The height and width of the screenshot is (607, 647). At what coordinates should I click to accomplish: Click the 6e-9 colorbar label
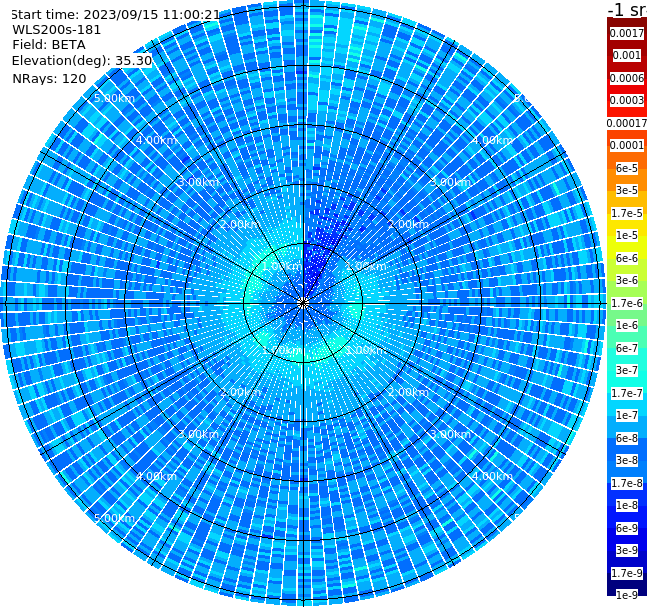[x=627, y=528]
